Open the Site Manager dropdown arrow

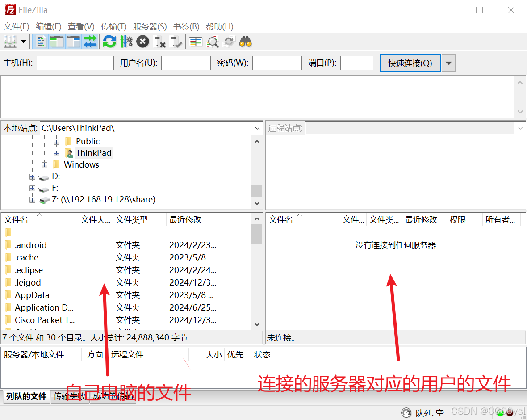[23, 42]
